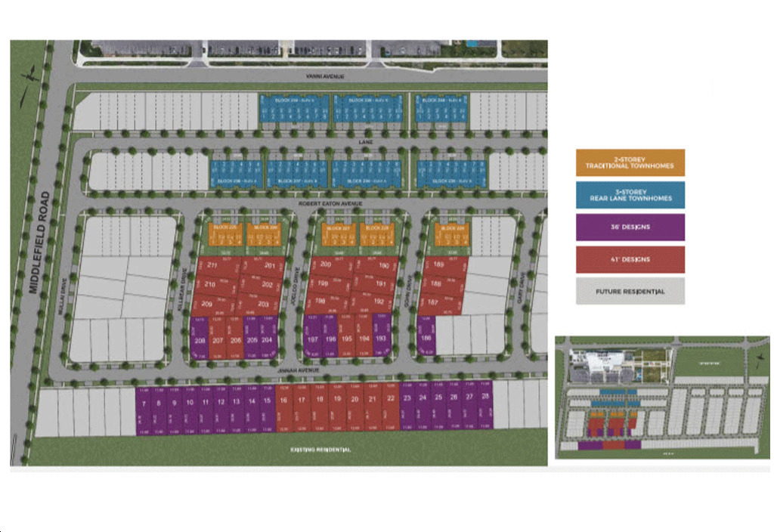
Task: Select the grey Future Residential legend box
Action: (x=630, y=291)
